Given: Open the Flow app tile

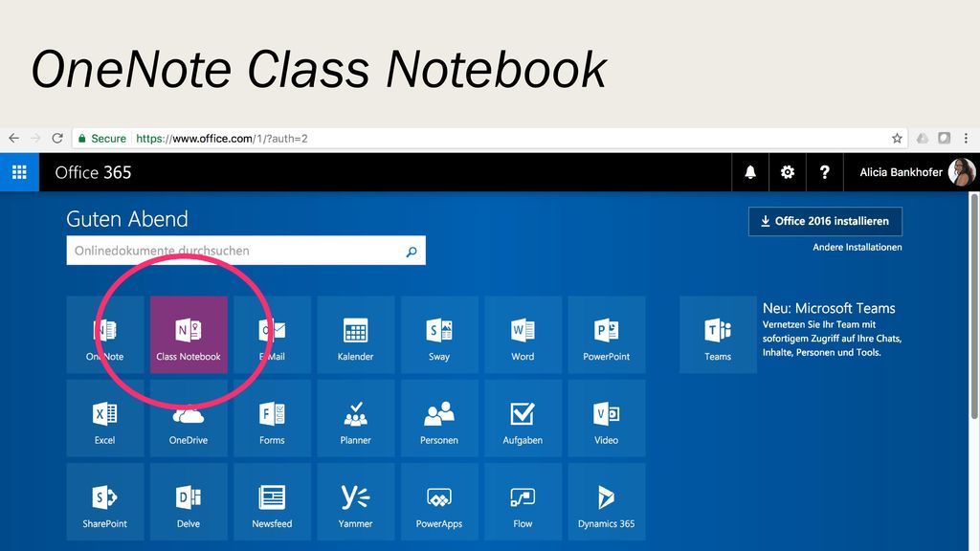Looking at the screenshot, I should (523, 501).
